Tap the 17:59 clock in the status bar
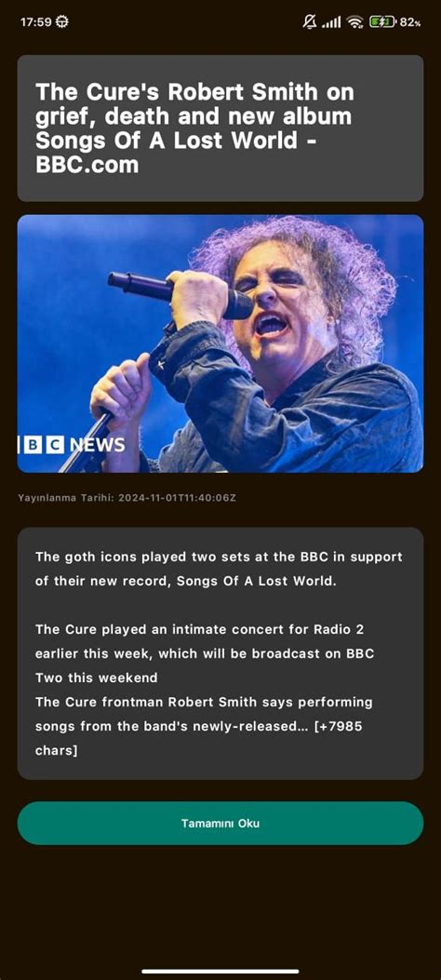This screenshot has height=980, width=441. click(35, 22)
